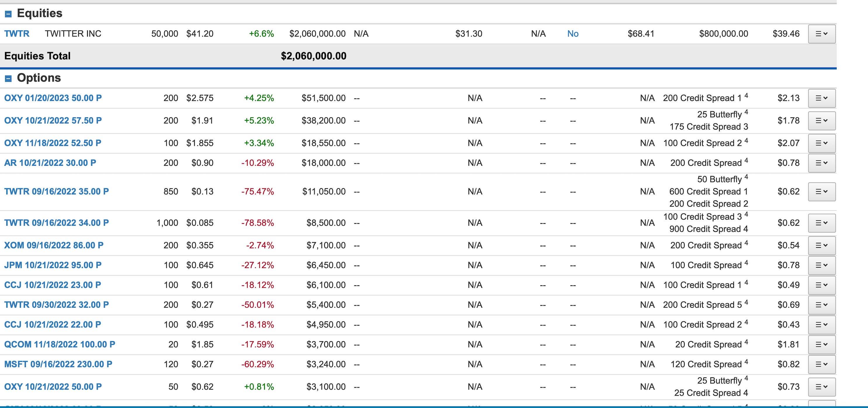The height and width of the screenshot is (408, 868).
Task: Open row menu for XOM 09/16/2022 86.00 P
Action: click(822, 245)
